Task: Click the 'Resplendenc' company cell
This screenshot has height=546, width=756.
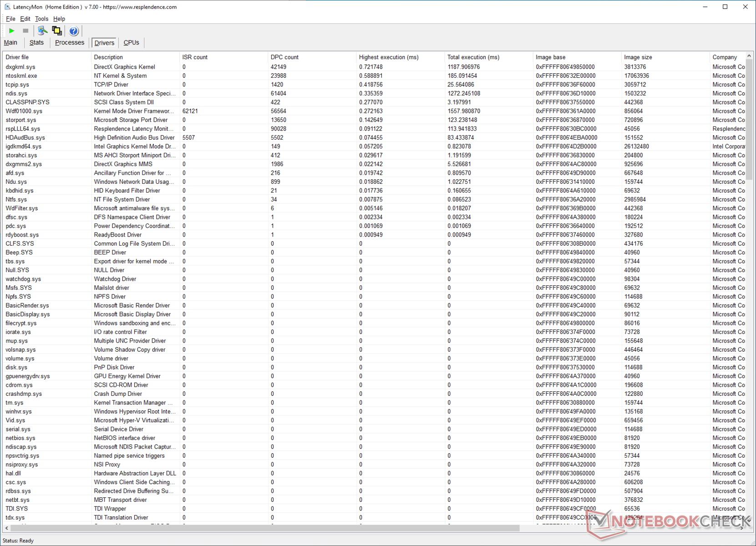Action: pos(729,129)
